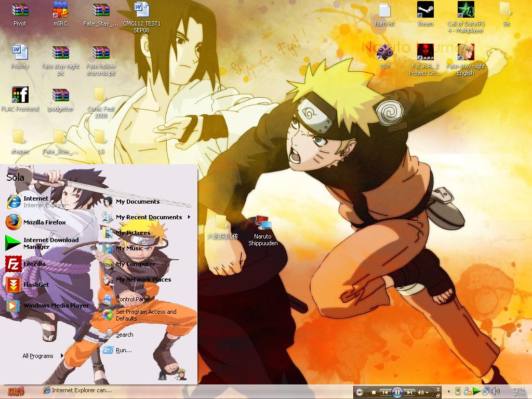Open the LS folder on desktop
532x399 pixels.
point(101,142)
